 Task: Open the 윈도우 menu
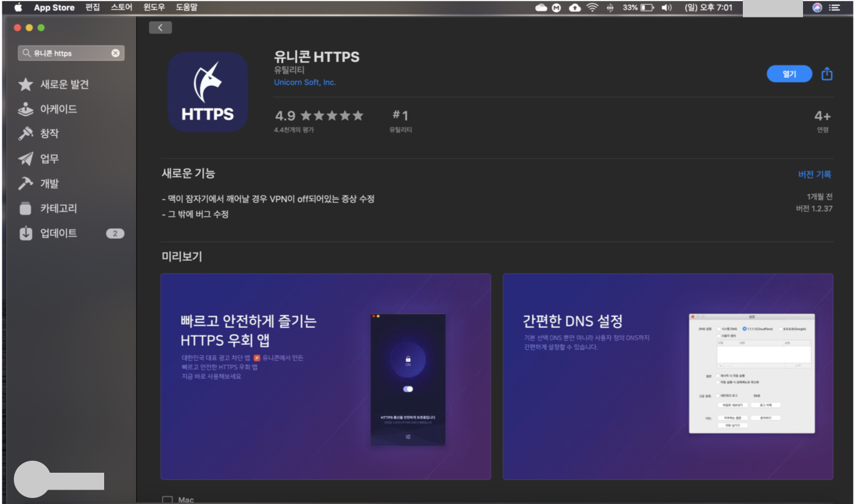(x=154, y=7)
